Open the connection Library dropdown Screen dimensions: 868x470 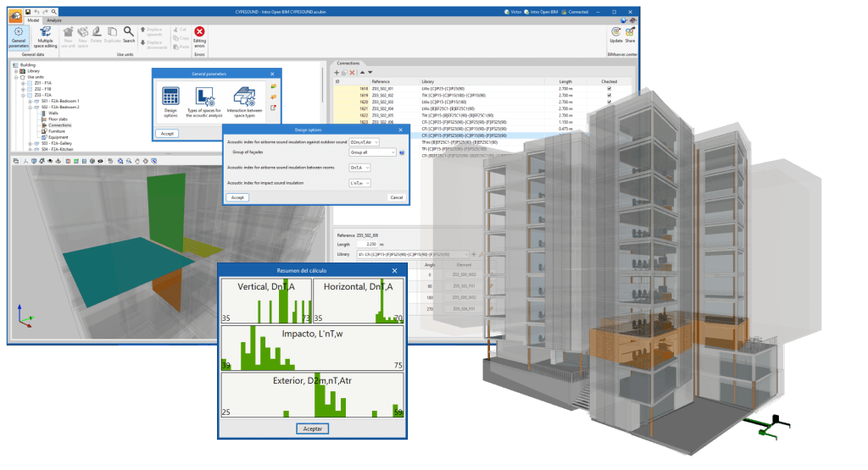(x=414, y=254)
